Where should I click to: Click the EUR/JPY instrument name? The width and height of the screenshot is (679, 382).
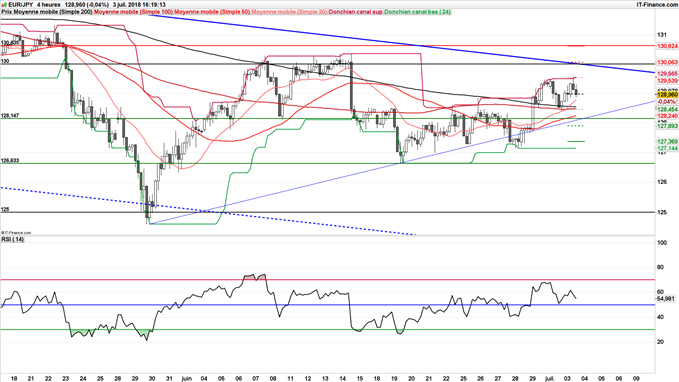coord(20,5)
